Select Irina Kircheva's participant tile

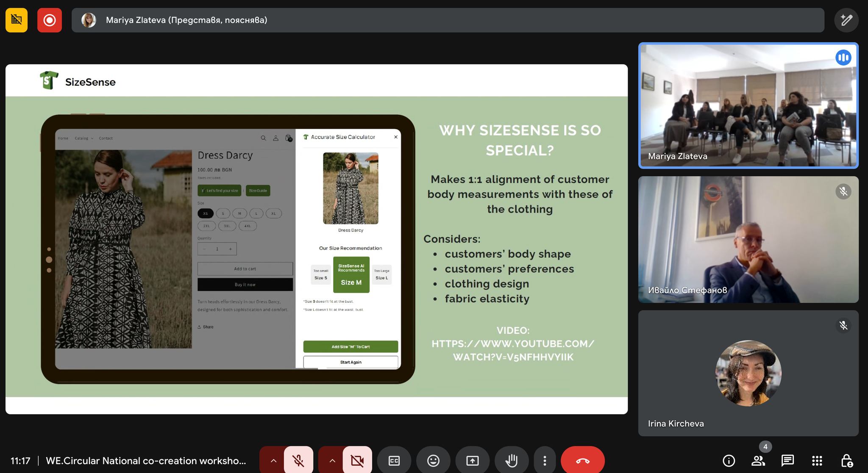[748, 373]
